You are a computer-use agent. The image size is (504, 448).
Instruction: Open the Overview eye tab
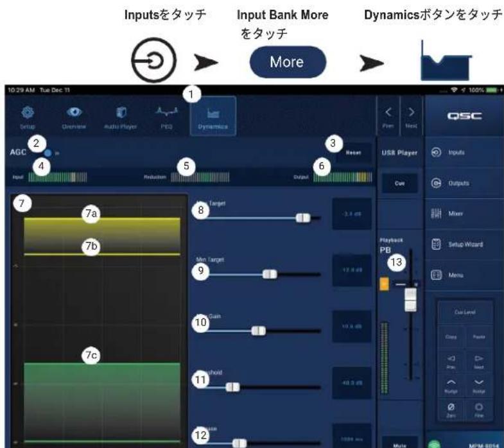(x=74, y=117)
